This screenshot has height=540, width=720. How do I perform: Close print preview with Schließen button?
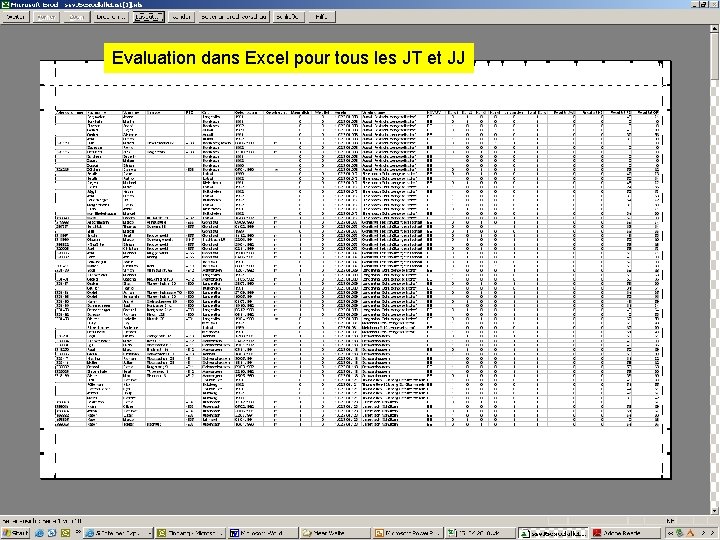287,17
